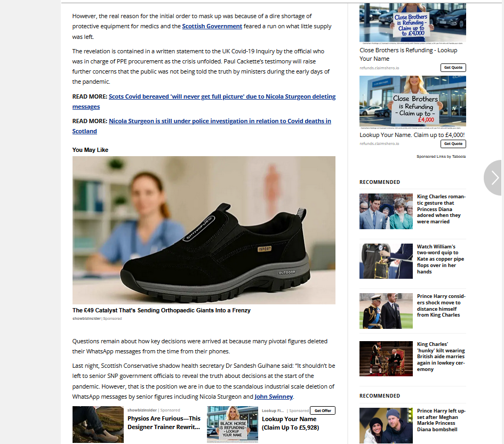Click Get Quote beside 'Close Brothers is Refunding - Lookup Your Name'

click(453, 68)
